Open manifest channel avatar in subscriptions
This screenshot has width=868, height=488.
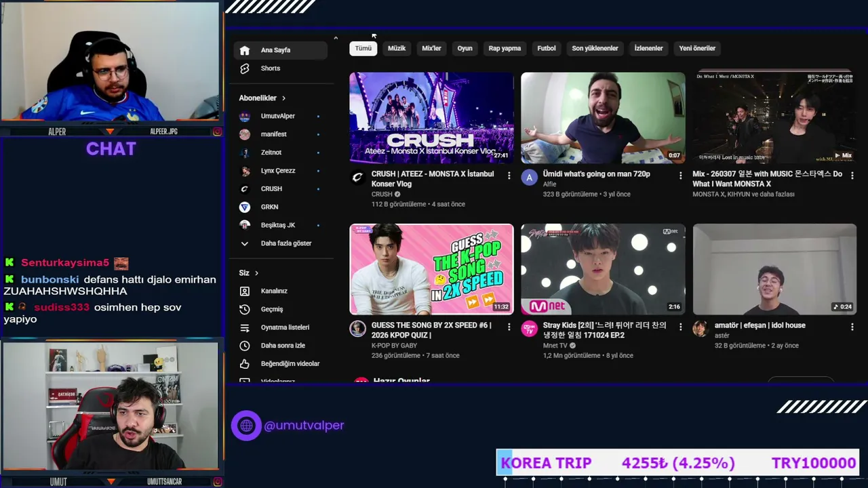point(245,134)
